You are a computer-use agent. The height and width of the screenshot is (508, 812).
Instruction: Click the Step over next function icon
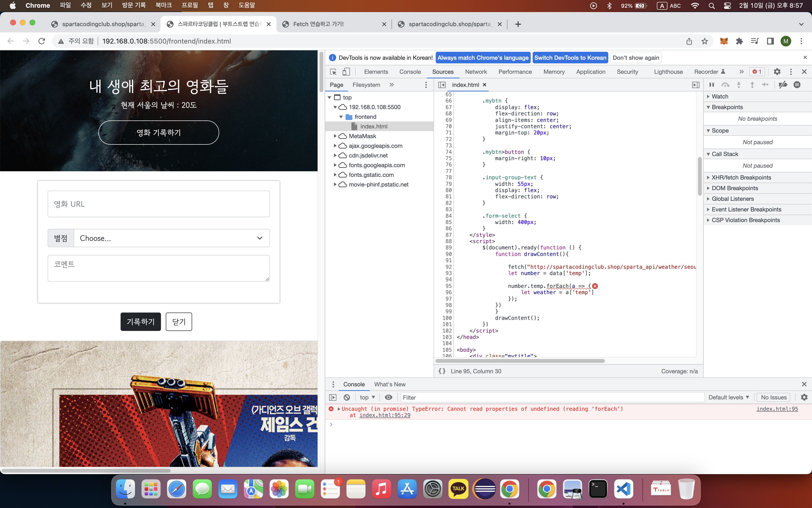(725, 85)
